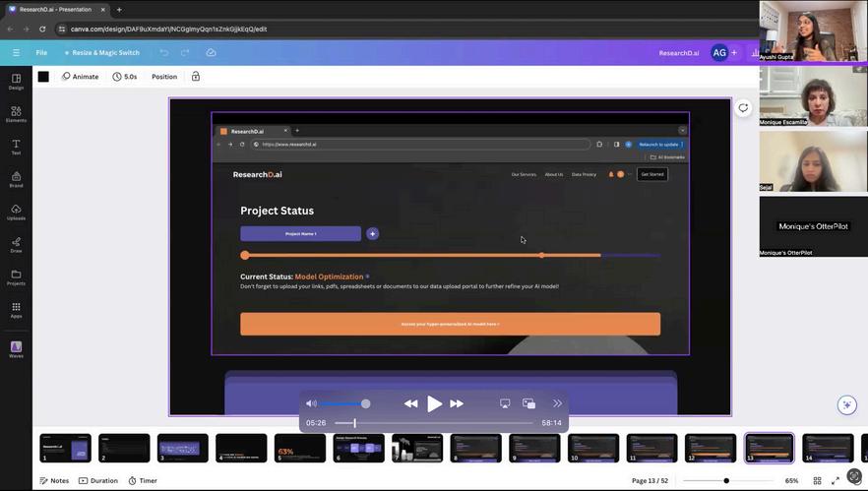The width and height of the screenshot is (868, 491).
Task: Open the Timer
Action: pos(143,480)
